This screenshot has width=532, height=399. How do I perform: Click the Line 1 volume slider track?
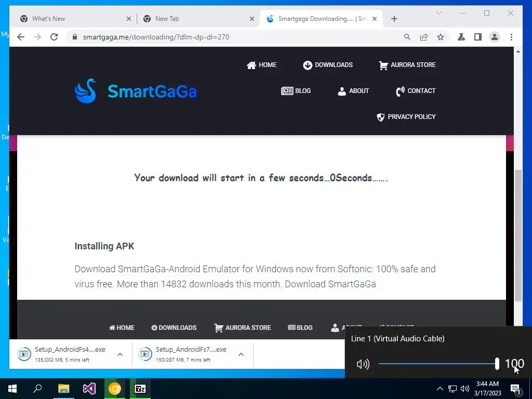pos(438,364)
